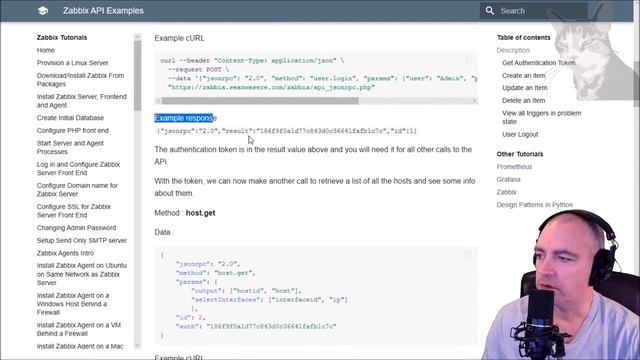Click the JSON response line with result token
The height and width of the screenshot is (360, 640).
tap(287, 131)
